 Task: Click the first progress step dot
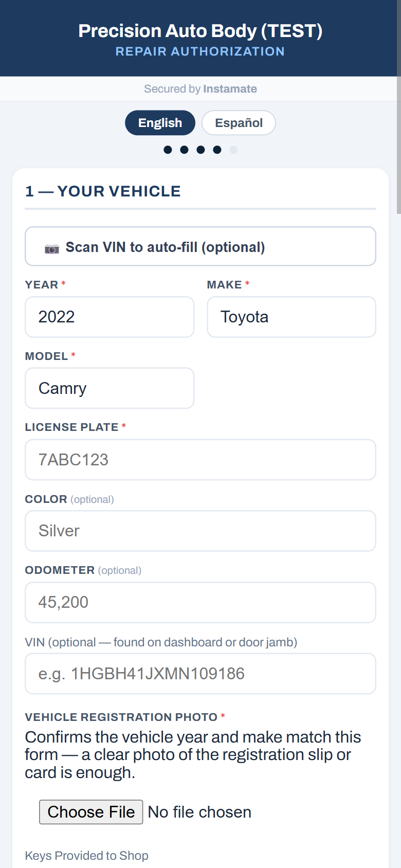click(168, 150)
